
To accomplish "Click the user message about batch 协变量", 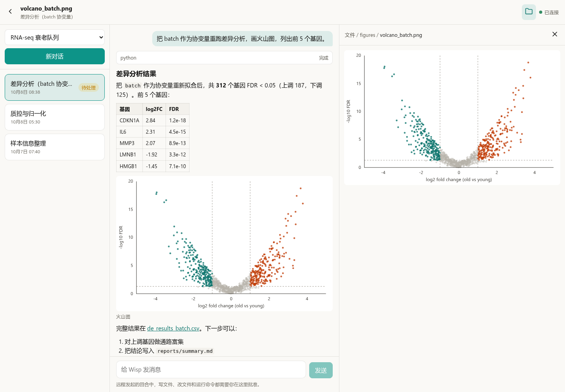I will point(242,39).
